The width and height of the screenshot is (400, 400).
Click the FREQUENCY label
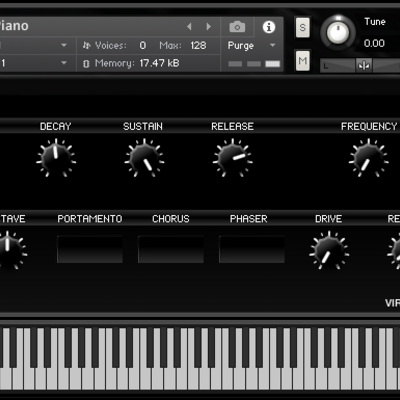pyautogui.click(x=369, y=126)
